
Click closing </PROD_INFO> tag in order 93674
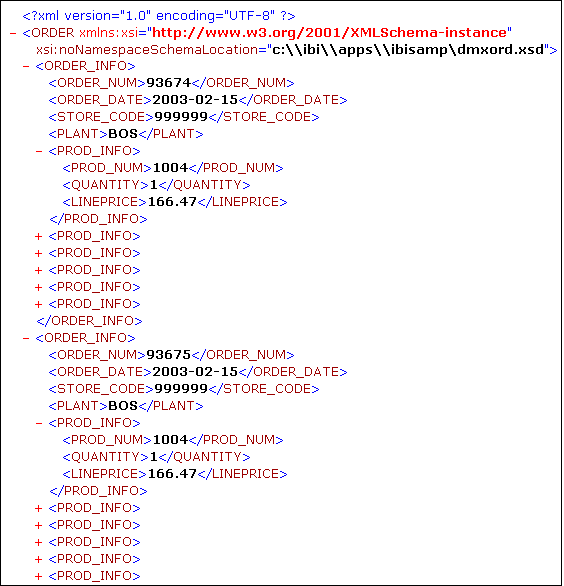[98, 219]
